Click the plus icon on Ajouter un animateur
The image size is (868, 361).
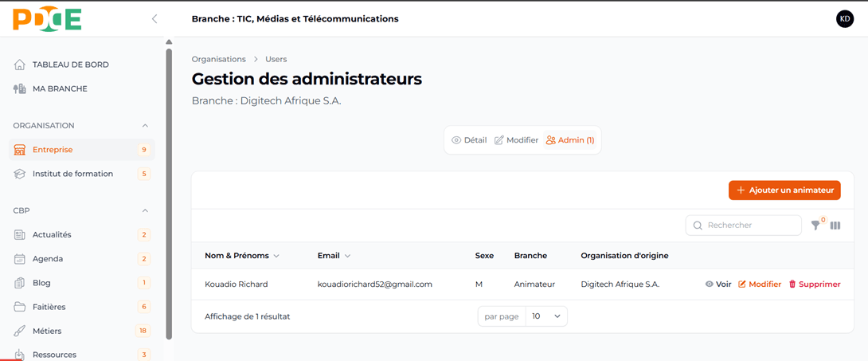coord(741,190)
